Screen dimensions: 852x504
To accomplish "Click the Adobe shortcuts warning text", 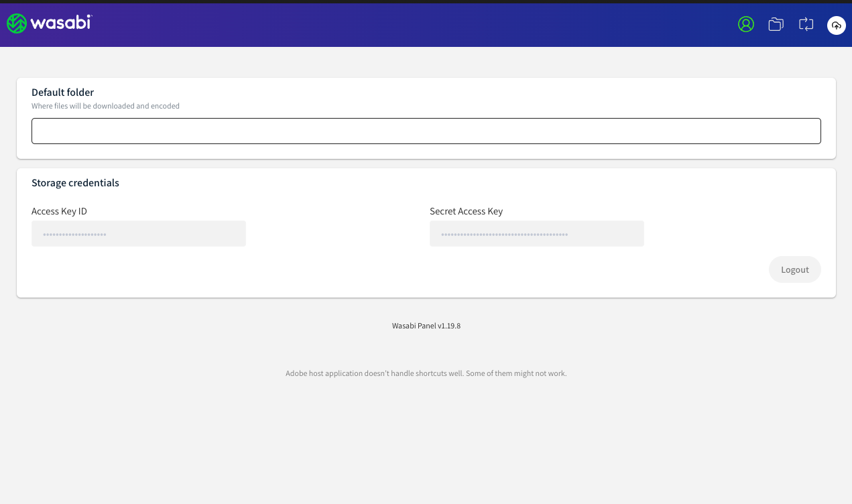I will point(426,373).
